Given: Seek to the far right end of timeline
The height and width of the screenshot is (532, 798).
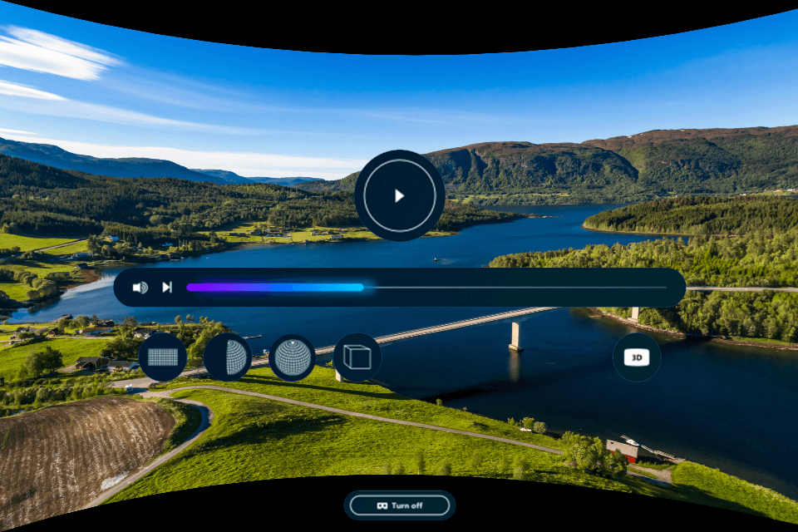Looking at the screenshot, I should point(665,288).
